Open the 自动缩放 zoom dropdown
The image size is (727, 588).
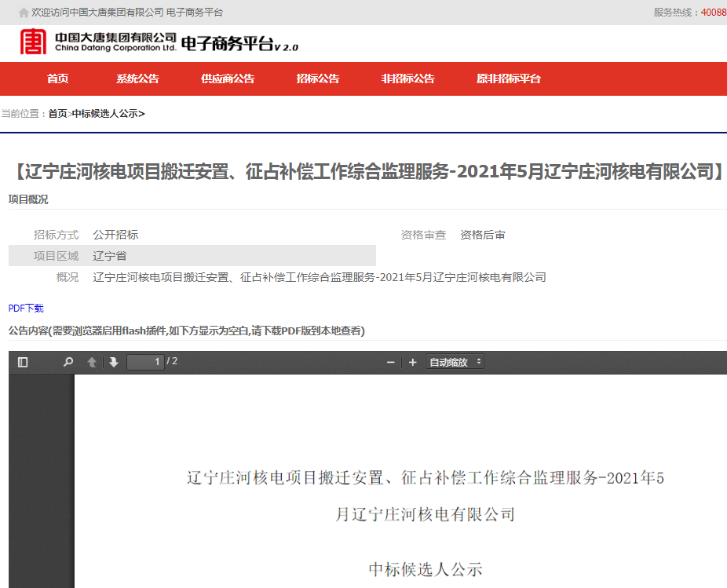(x=455, y=362)
